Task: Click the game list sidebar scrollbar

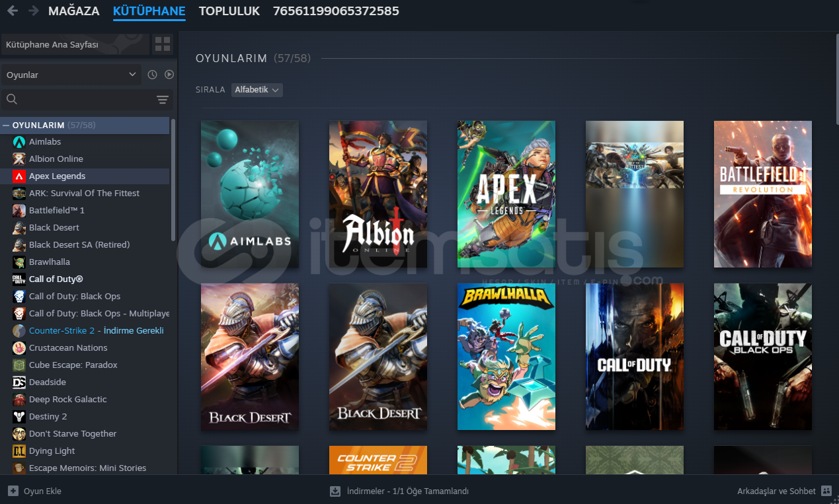Action: point(173,180)
